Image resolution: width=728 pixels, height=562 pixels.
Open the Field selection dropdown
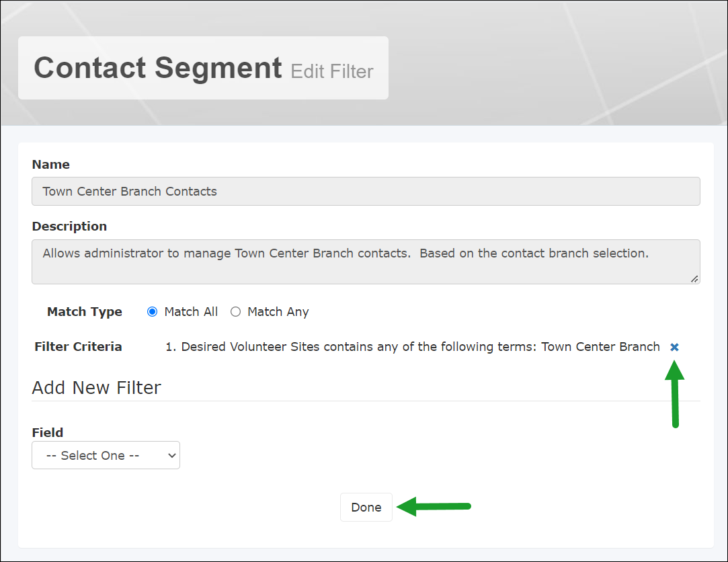coord(106,455)
